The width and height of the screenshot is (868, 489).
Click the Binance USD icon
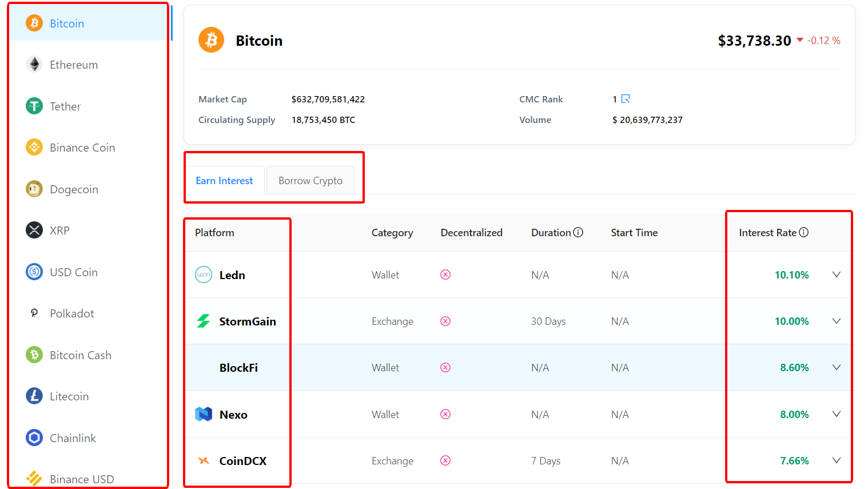(34, 479)
